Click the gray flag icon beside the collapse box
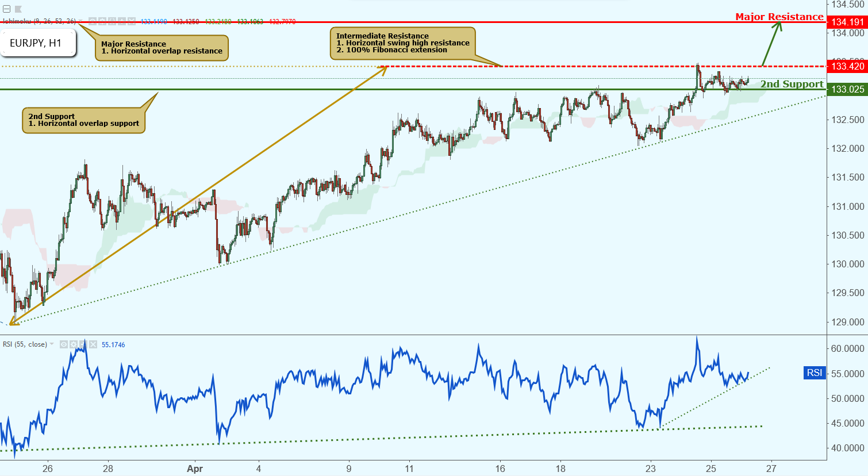868x476 pixels. pyautogui.click(x=18, y=9)
